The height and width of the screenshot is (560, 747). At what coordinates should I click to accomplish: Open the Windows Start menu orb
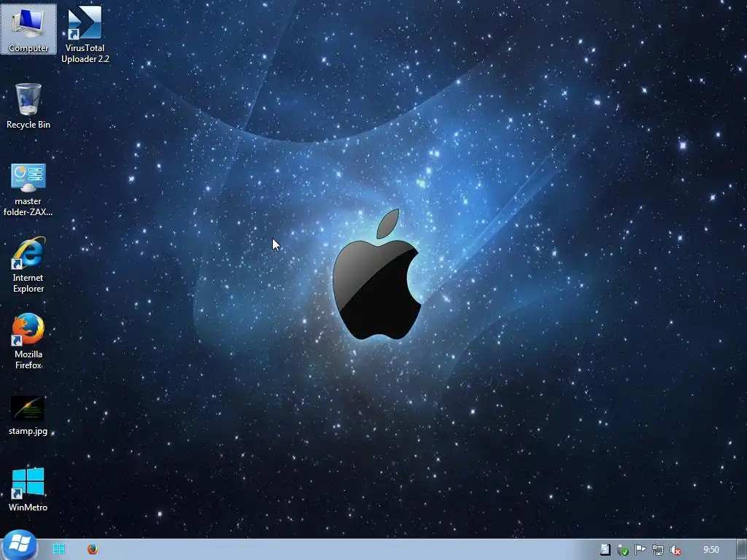click(x=19, y=545)
